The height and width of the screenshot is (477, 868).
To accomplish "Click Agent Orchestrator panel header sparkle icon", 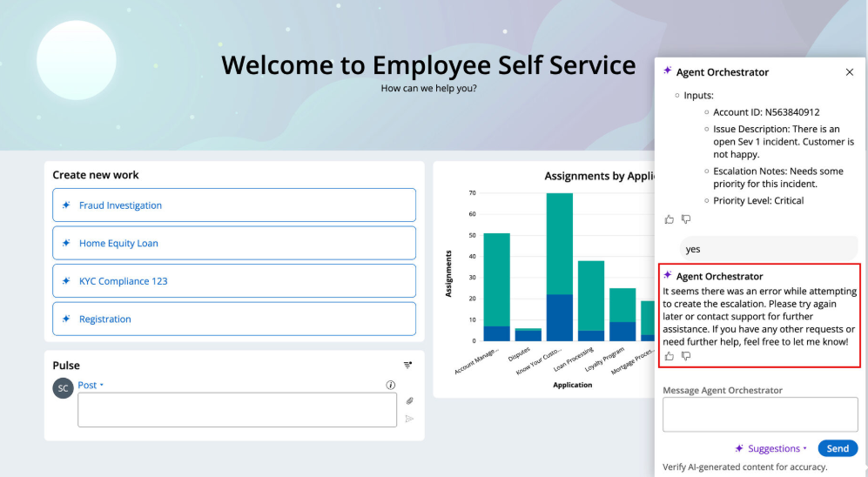I will [x=668, y=71].
